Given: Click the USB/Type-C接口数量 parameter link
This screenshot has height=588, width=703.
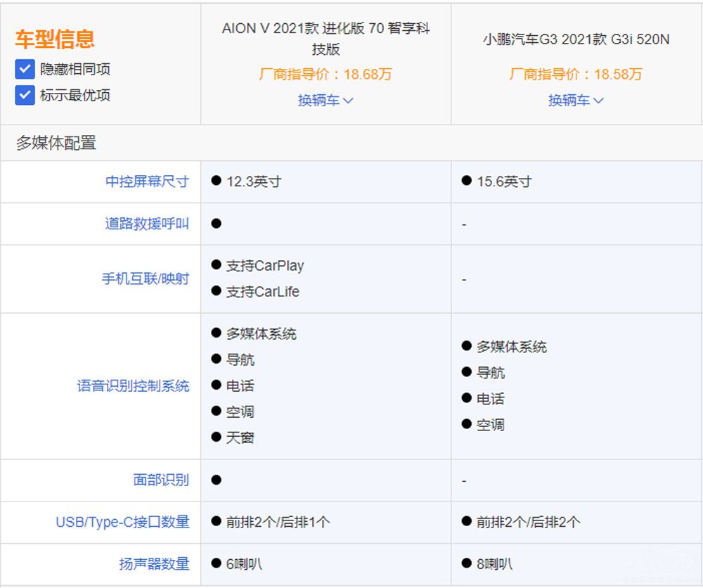Looking at the screenshot, I should tap(122, 522).
